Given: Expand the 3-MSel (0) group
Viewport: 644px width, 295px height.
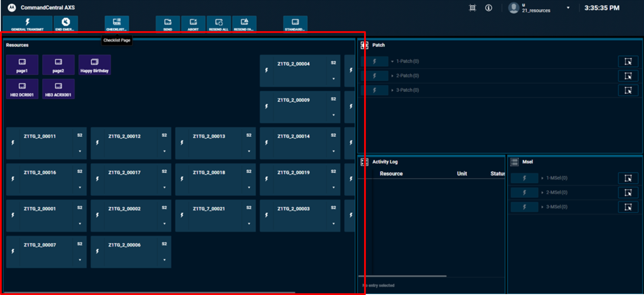Looking at the screenshot, I should tap(542, 207).
